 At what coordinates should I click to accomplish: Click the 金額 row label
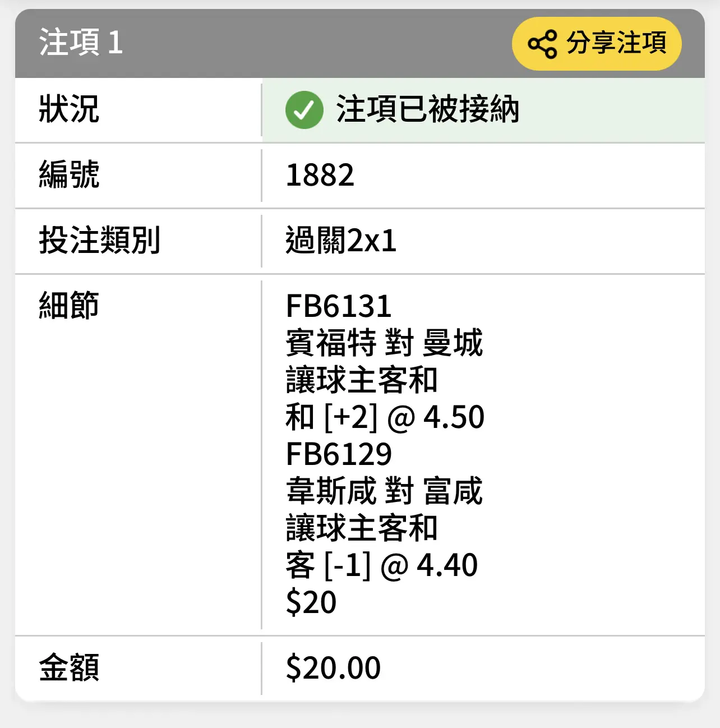[x=69, y=668]
